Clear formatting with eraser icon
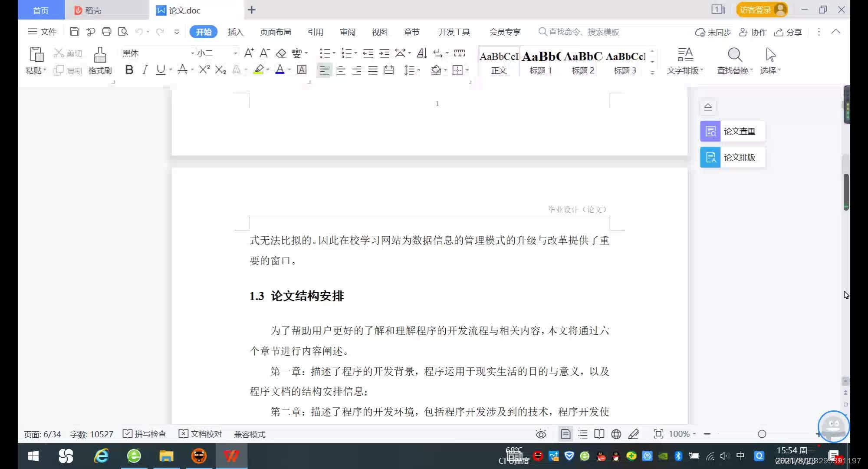Image resolution: width=868 pixels, height=469 pixels. [281, 53]
